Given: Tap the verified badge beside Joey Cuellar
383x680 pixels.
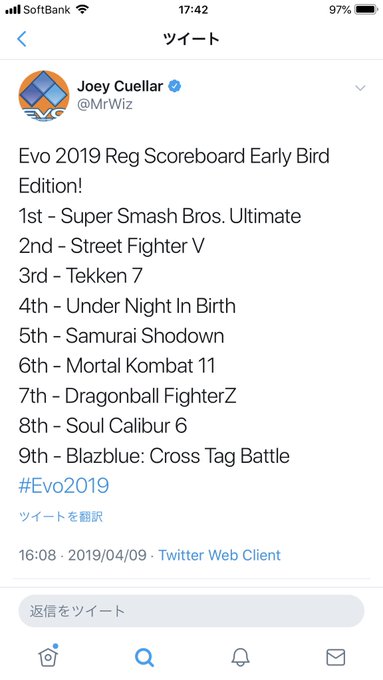Looking at the screenshot, I should (x=174, y=86).
